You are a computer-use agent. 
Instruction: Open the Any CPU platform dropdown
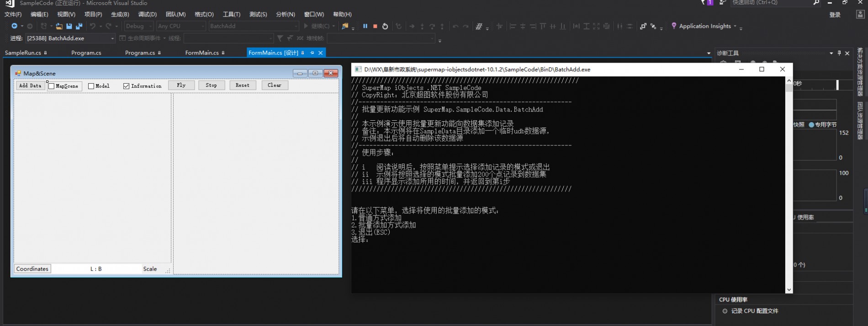[181, 26]
